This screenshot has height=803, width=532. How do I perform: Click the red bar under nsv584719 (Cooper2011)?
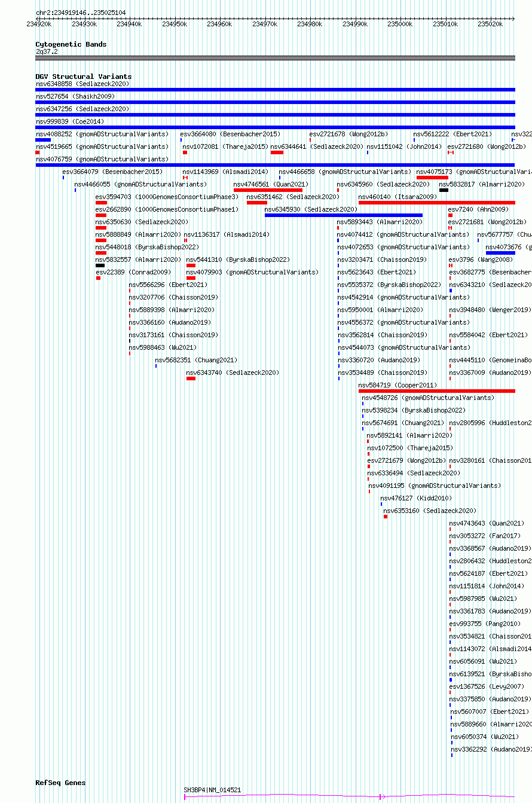pyautogui.click(x=436, y=391)
